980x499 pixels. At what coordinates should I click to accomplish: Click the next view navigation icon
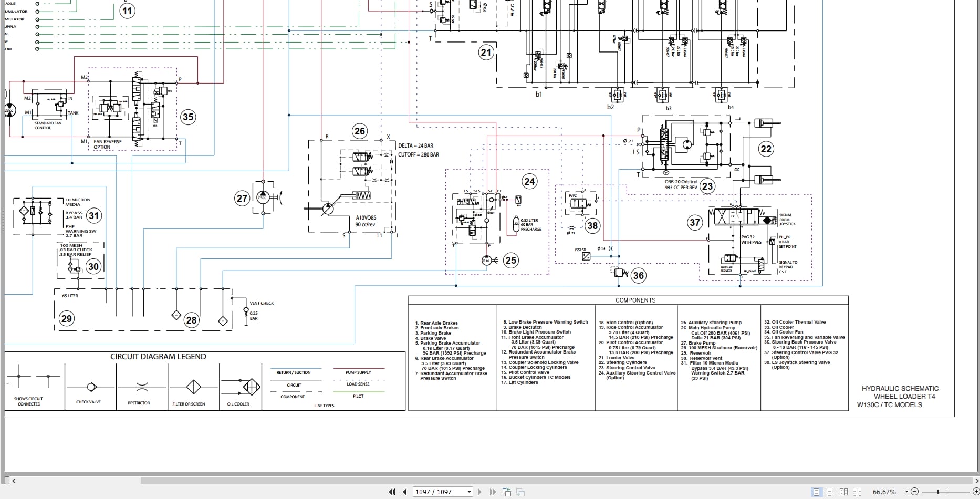point(520,492)
